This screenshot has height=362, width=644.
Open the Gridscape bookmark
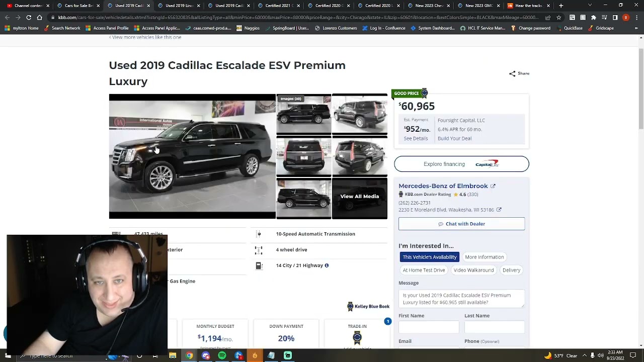pyautogui.click(x=601, y=28)
